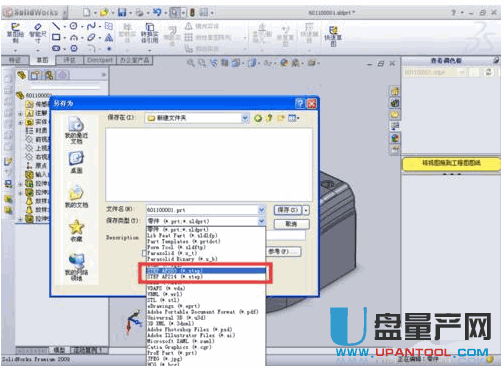Image resolution: width=504 pixels, height=369 pixels.
Task: Click the Desktop shortcut in Save As sidebar
Action: click(76, 162)
